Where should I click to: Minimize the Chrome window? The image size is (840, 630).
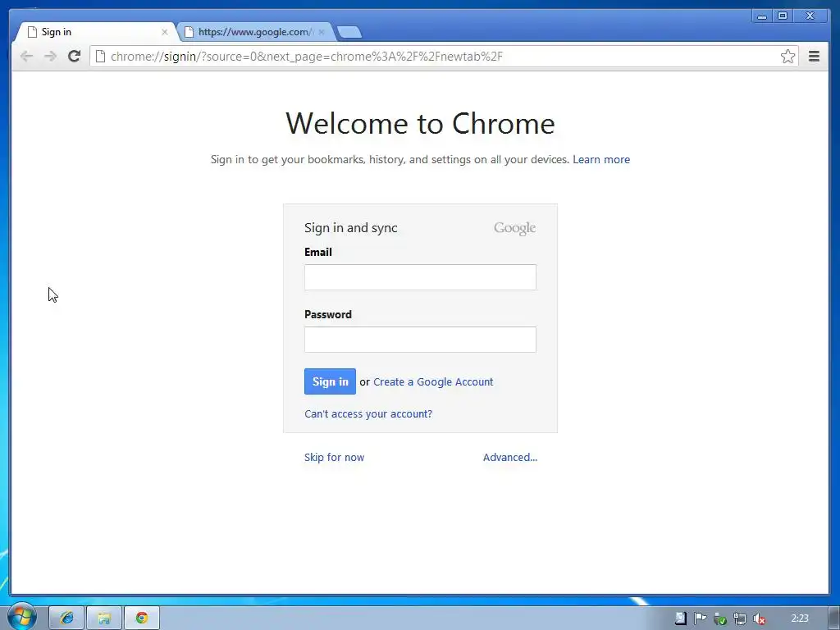762,16
